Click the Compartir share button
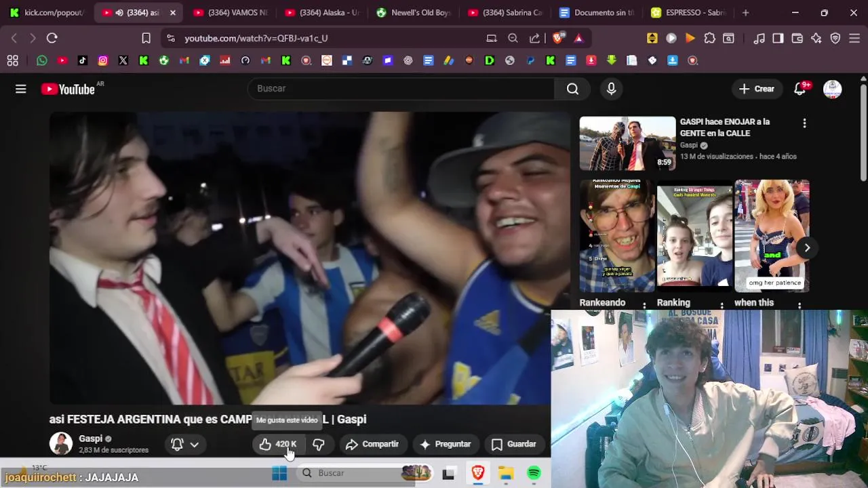The image size is (868, 488). (x=372, y=445)
